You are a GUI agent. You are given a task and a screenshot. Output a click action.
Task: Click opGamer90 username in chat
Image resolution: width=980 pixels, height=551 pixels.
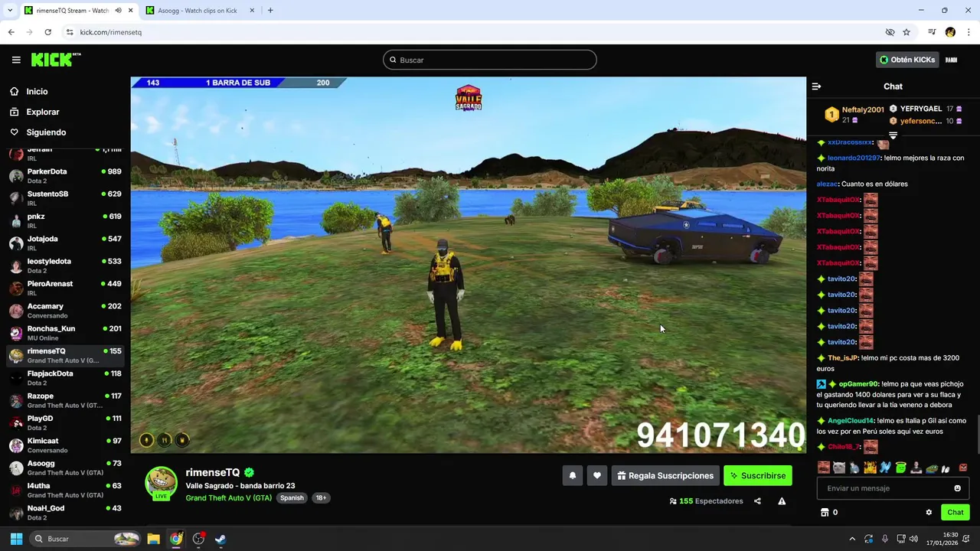(x=858, y=383)
